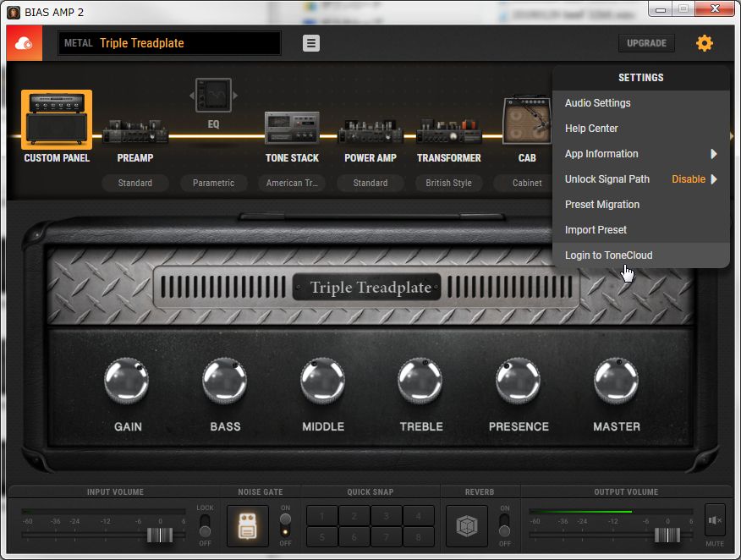Select Quick Snap slot 4
Screen dimensions: 741x560
tap(418, 515)
